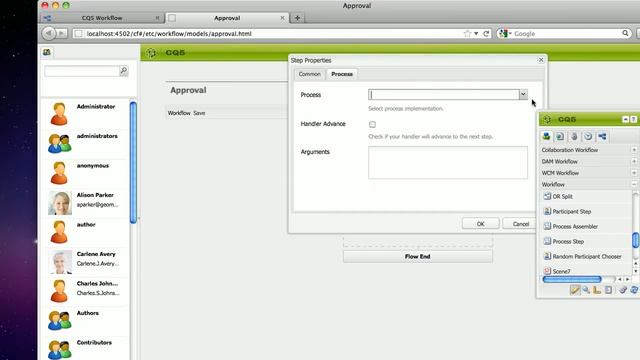Switch to Edit mode pencil icon
Viewport: 640px width, 360px height.
pyautogui.click(x=575, y=290)
